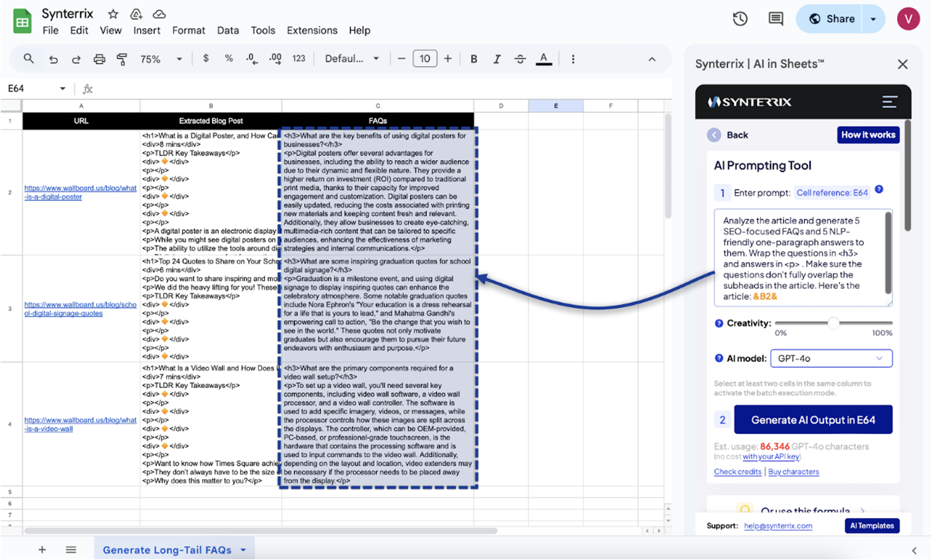This screenshot has height=560, width=931.
Task: Open version history clock icon
Action: 740,19
